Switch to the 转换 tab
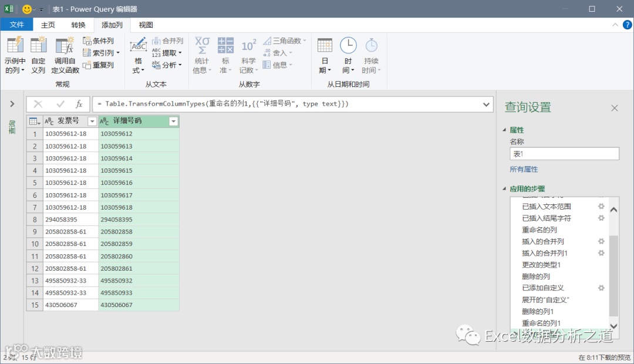The width and height of the screenshot is (634, 364). point(78,25)
